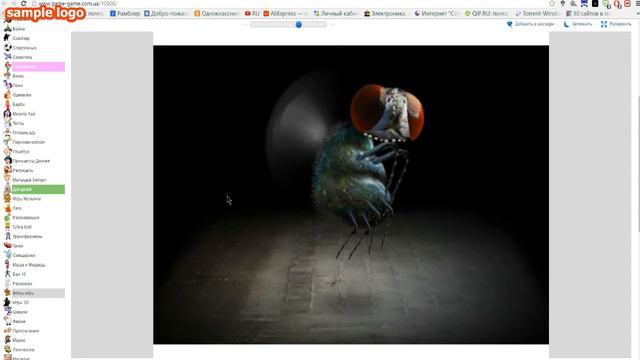Select the pink highlighted sidebar category
This screenshot has width=640, height=360.
(38, 67)
